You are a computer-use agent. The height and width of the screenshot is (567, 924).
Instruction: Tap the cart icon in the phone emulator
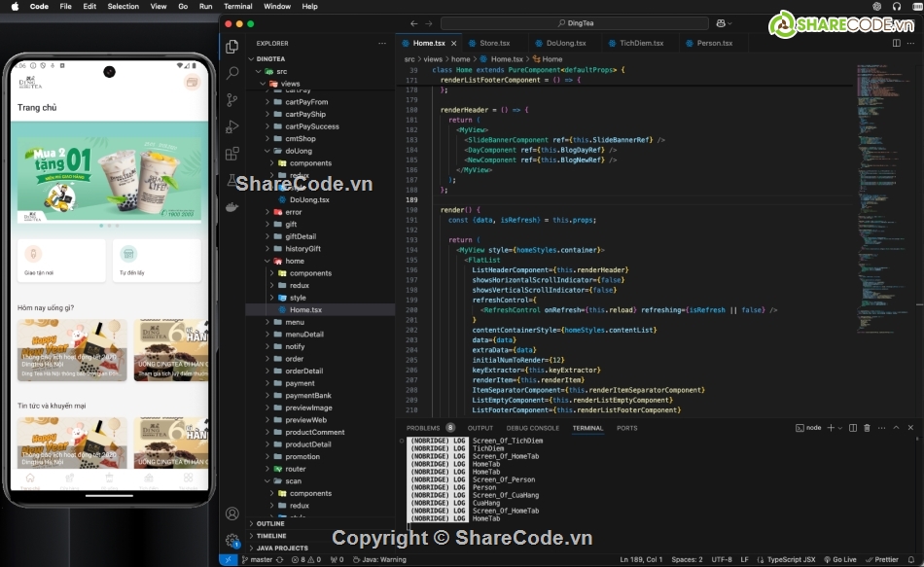(x=192, y=83)
